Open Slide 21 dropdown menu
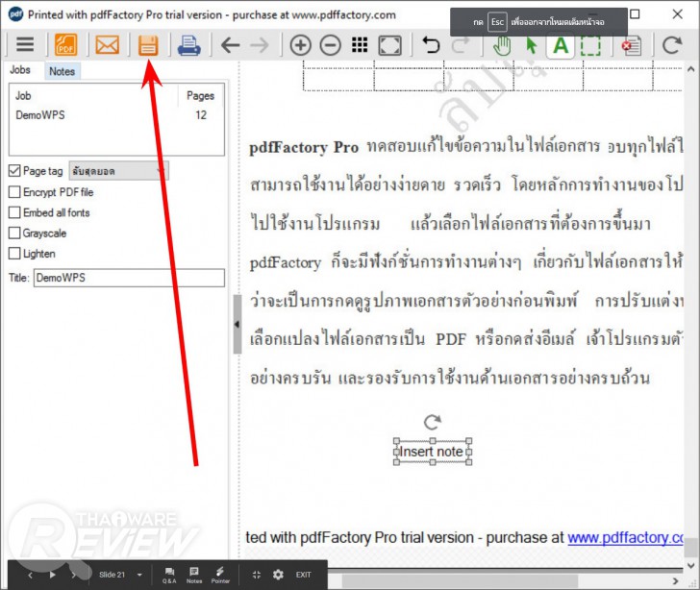 tap(139, 575)
